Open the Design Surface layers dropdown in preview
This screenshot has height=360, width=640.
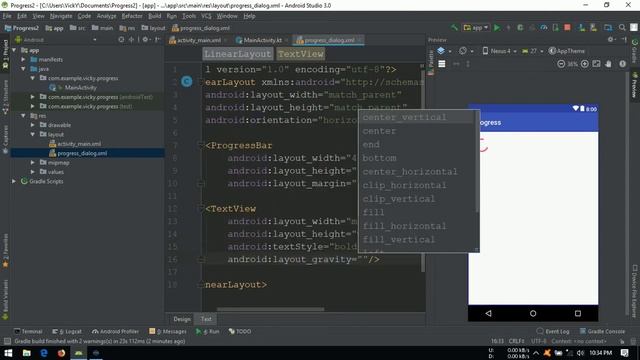(x=444, y=51)
